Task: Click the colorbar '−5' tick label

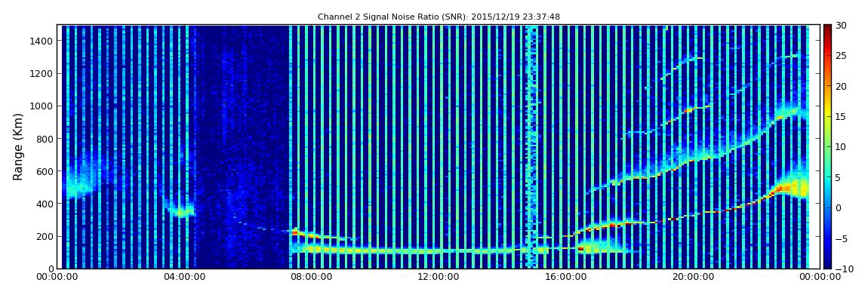Action: pos(841,238)
